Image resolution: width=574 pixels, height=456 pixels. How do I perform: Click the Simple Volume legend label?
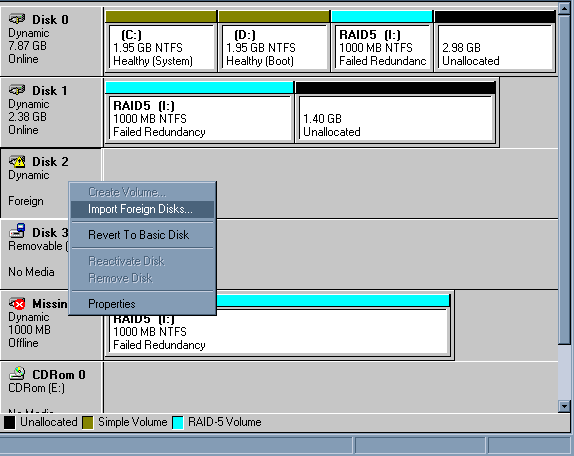pyautogui.click(x=133, y=422)
